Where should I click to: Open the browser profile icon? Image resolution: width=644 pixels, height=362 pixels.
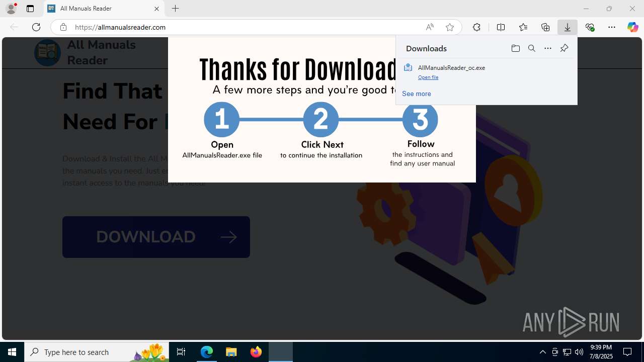[11, 9]
